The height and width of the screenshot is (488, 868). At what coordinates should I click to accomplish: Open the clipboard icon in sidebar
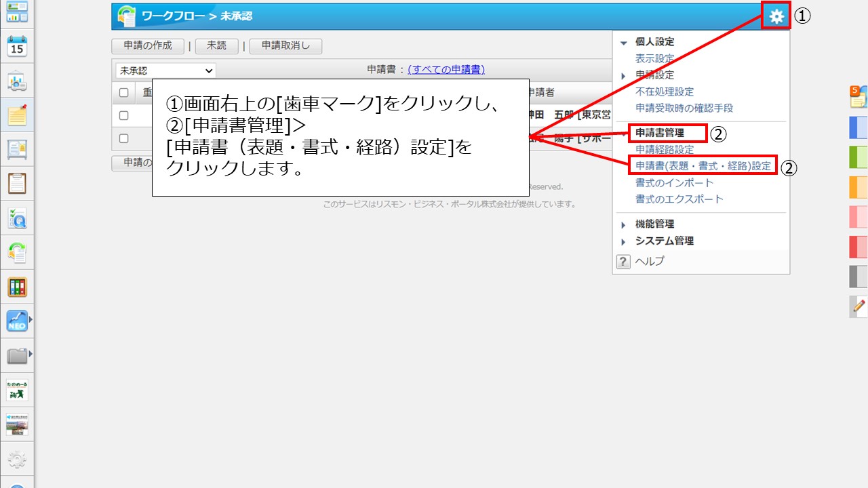click(x=17, y=184)
